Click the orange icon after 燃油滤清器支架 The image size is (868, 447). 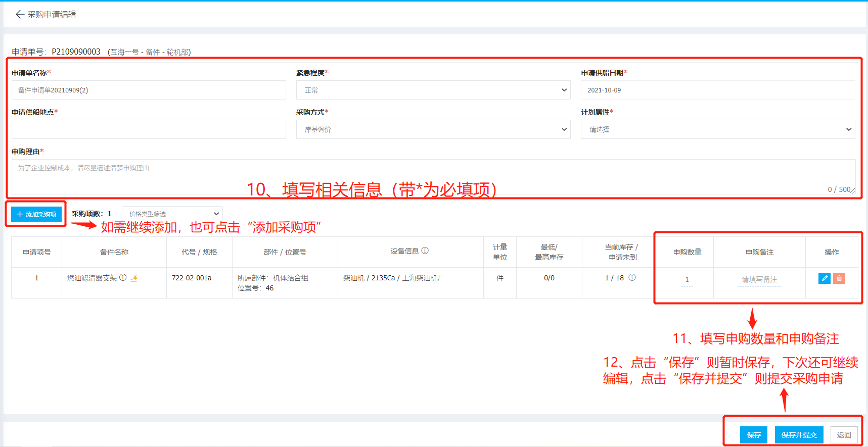[134, 278]
